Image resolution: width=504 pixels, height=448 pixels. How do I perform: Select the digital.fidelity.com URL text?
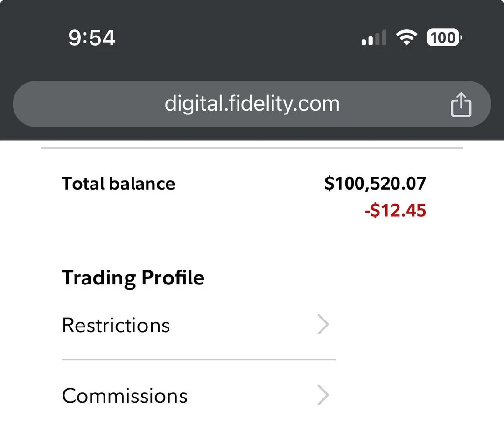click(x=252, y=104)
